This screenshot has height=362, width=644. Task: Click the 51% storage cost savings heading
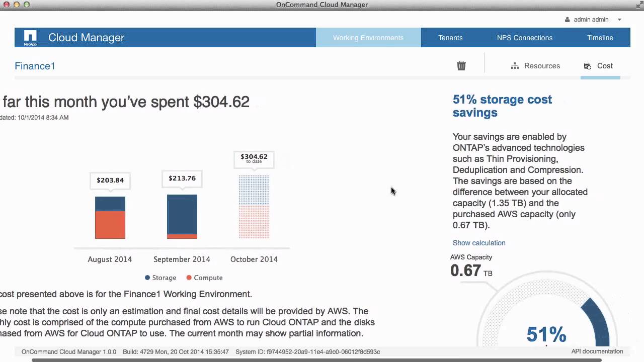[x=502, y=106]
